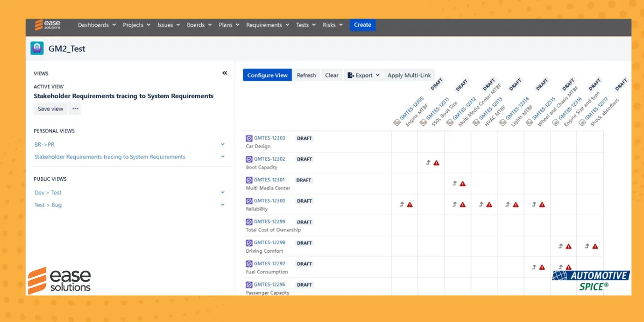The image size is (644, 322).
Task: Click the issue type icon for GMTES-12300
Action: point(249,201)
